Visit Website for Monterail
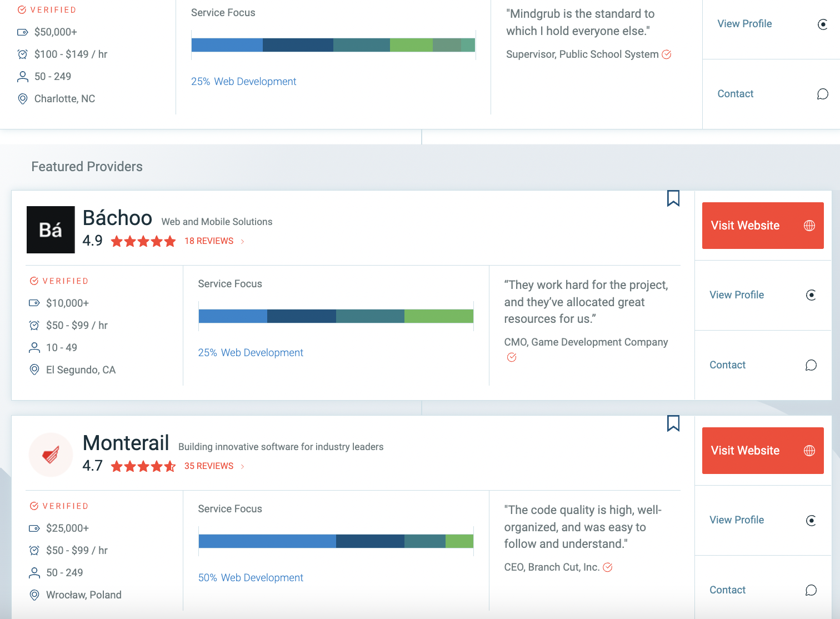The image size is (840, 619). 745,451
